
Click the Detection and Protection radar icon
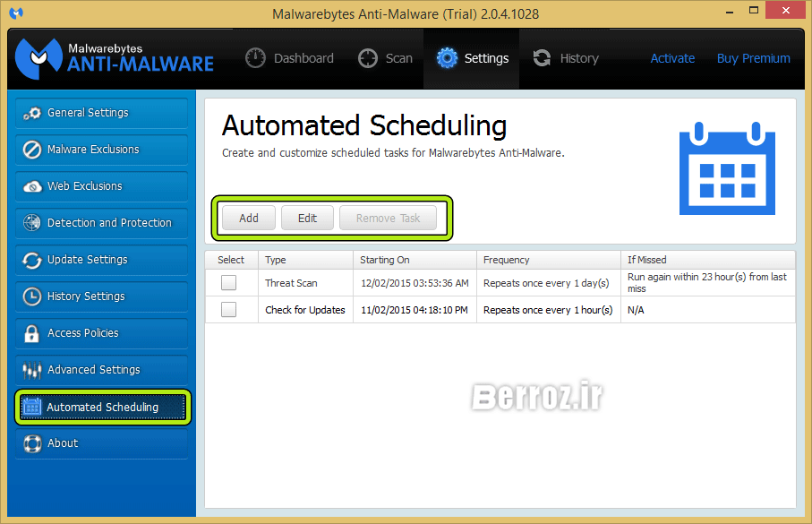(31, 223)
